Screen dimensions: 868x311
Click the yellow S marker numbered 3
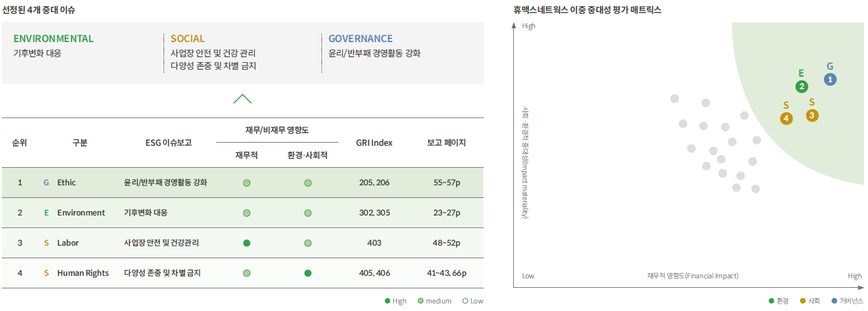pos(812,115)
